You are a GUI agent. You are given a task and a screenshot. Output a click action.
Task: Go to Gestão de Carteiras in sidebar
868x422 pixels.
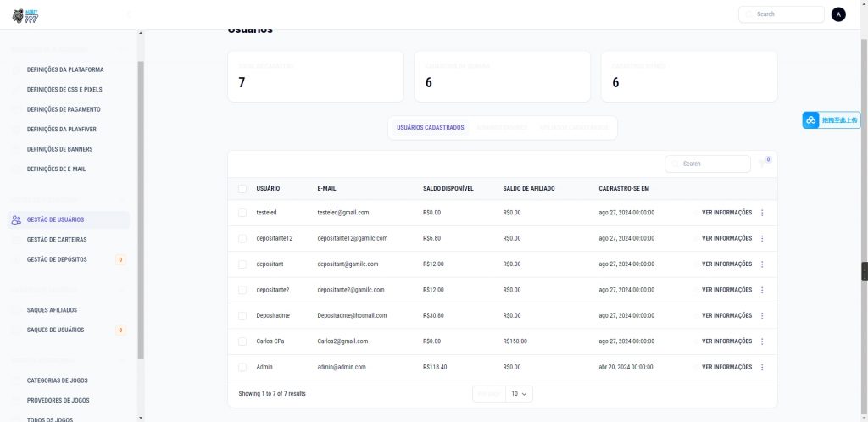57,240
